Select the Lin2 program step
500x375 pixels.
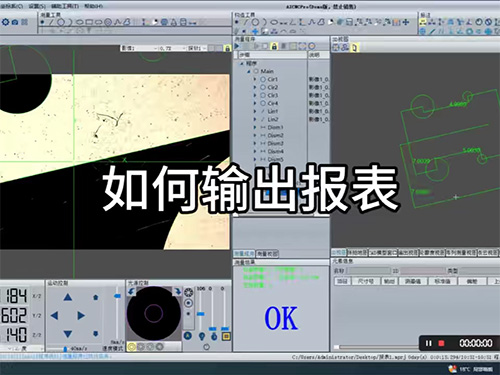(273, 119)
